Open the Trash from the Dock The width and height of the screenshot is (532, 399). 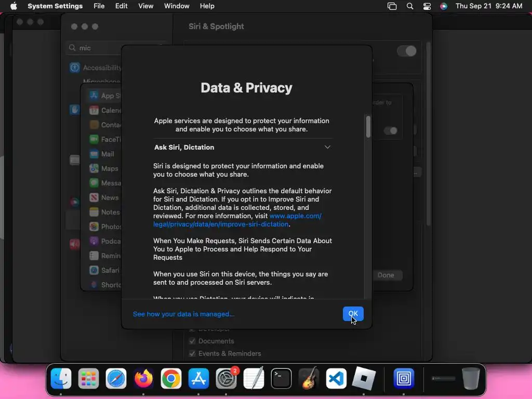pyautogui.click(x=471, y=378)
